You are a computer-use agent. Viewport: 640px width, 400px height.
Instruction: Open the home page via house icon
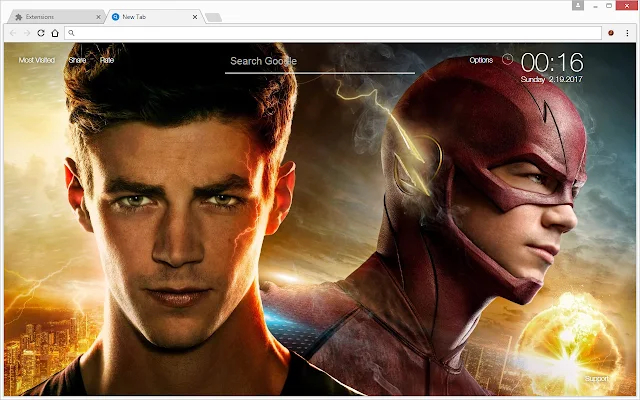55,33
